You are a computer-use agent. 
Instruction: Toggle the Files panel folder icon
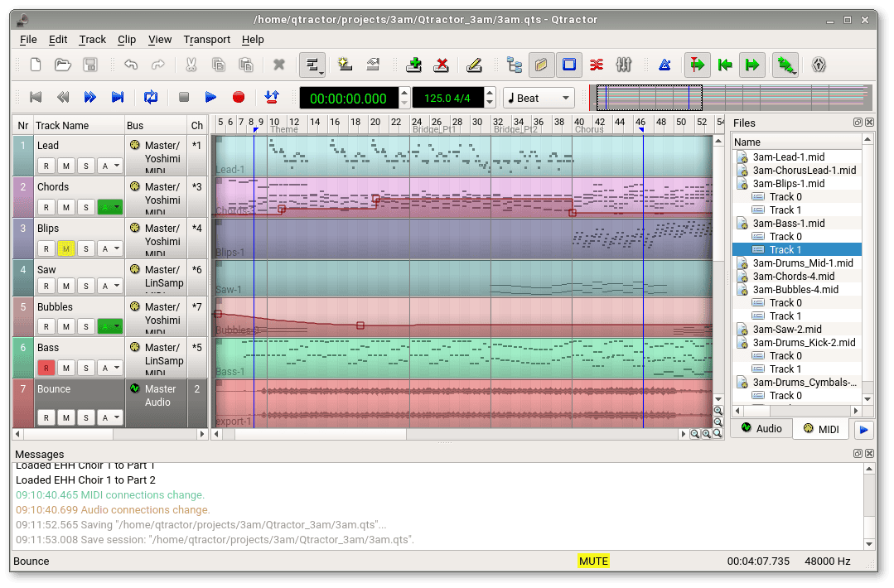541,65
